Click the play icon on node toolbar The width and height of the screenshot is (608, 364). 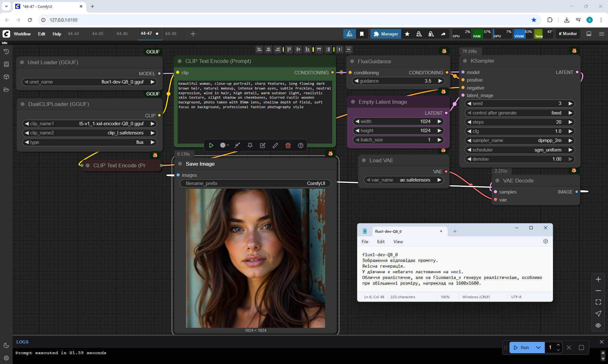(211, 145)
